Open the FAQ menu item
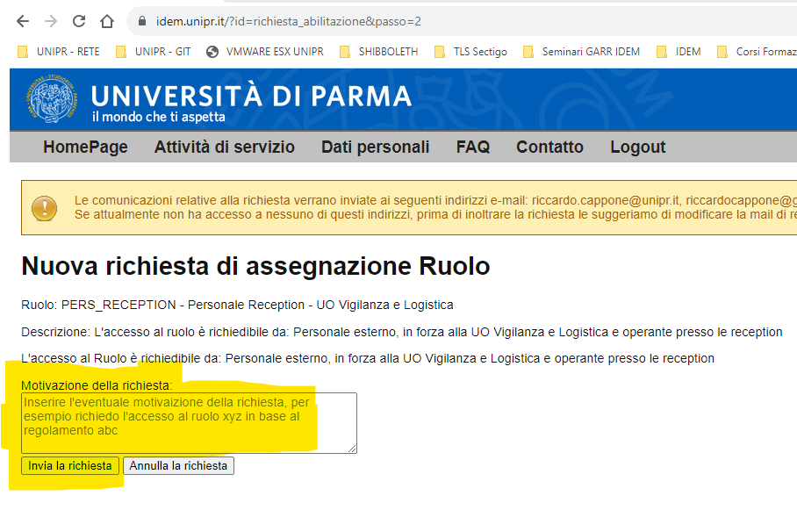 (472, 147)
